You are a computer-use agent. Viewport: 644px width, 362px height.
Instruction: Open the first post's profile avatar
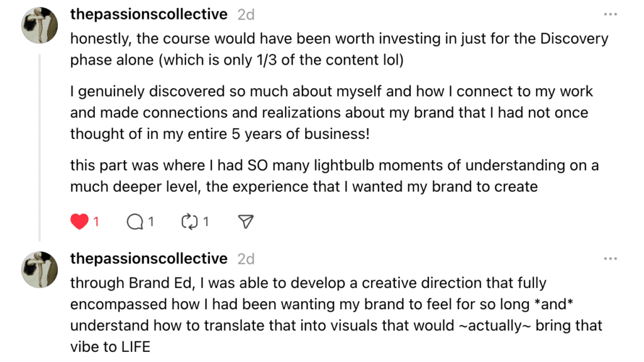[40, 25]
